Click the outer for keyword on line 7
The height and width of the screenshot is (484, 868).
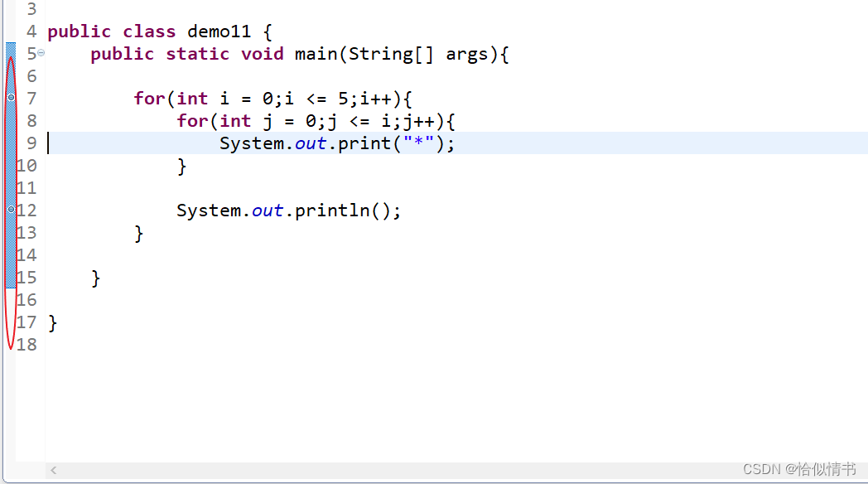[x=149, y=99]
